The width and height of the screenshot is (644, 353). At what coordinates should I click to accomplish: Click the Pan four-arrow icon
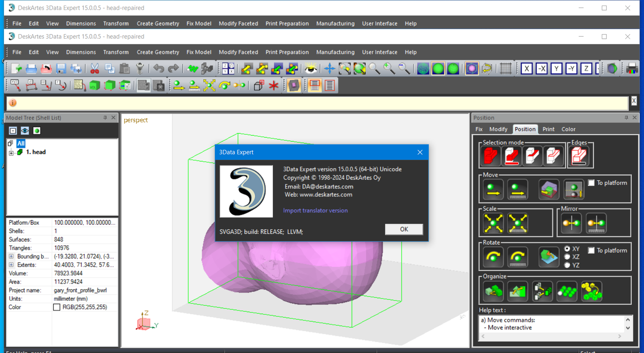click(x=330, y=69)
